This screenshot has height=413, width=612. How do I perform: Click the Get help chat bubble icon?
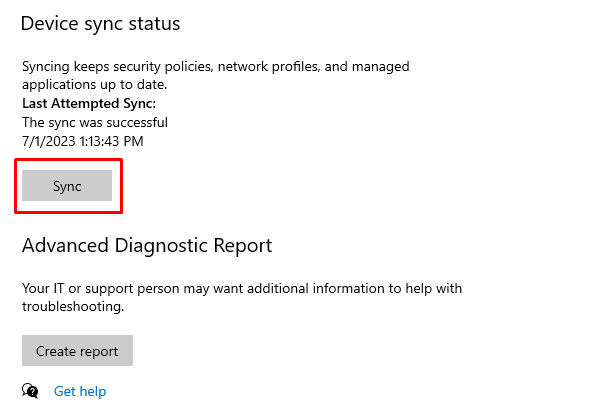tap(30, 391)
